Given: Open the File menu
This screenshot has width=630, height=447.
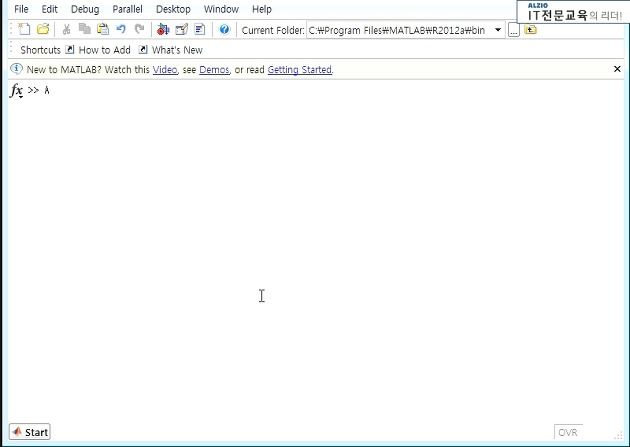Looking at the screenshot, I should pos(21,9).
